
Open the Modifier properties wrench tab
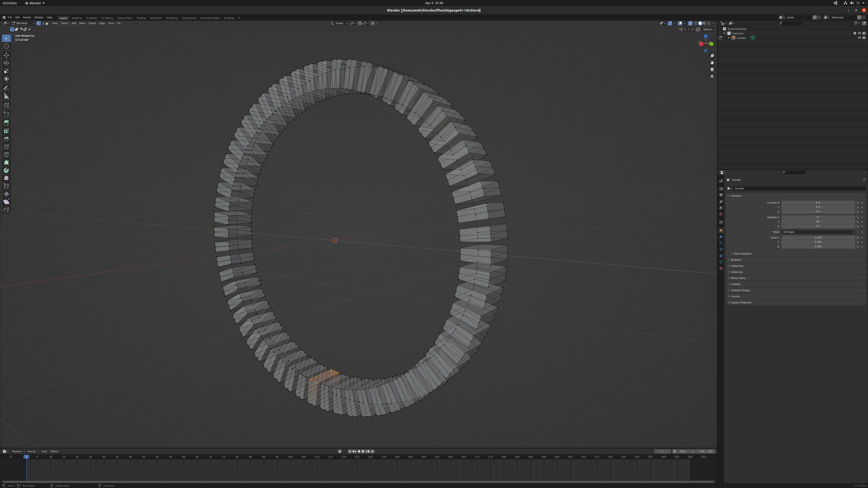click(721, 237)
